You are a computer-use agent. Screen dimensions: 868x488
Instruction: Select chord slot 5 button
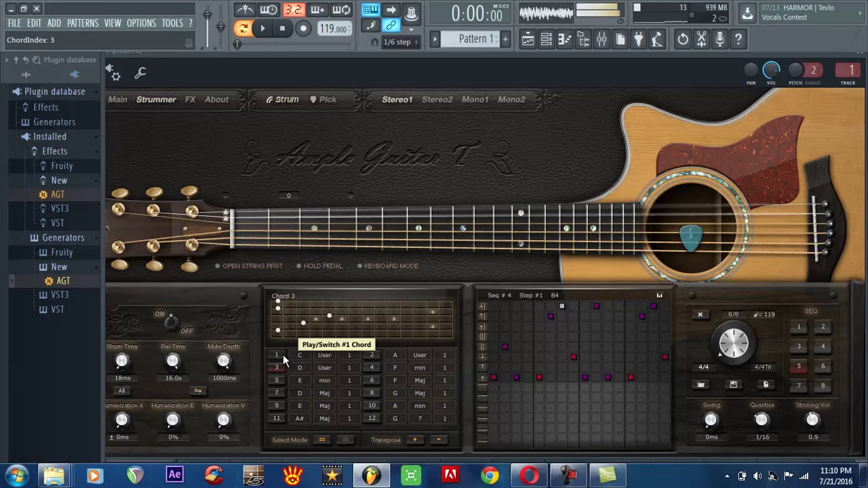point(277,380)
